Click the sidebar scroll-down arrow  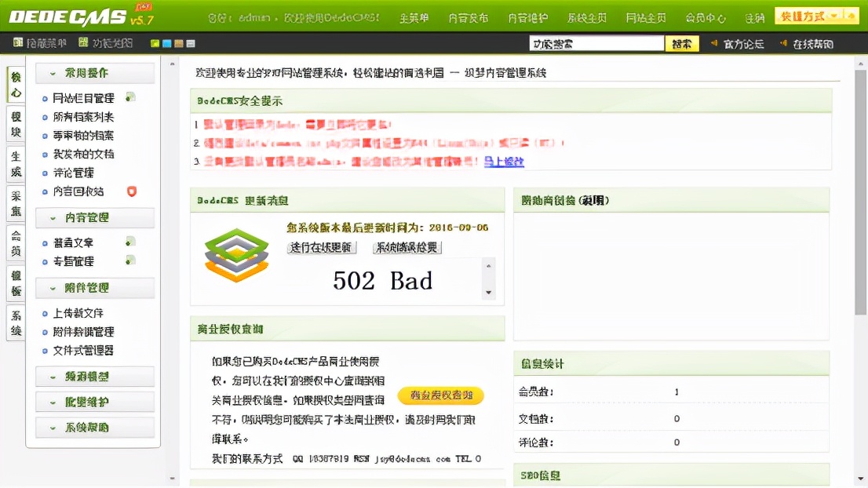(172, 479)
